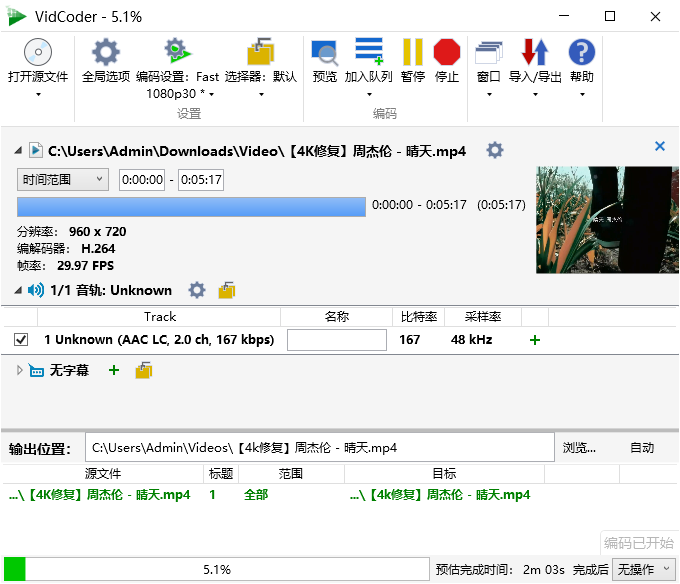Expand 加入队列 dropdown arrow

pos(369,95)
